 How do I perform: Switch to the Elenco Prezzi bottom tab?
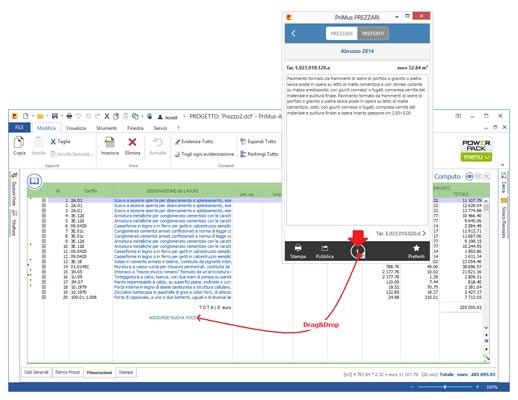click(68, 372)
